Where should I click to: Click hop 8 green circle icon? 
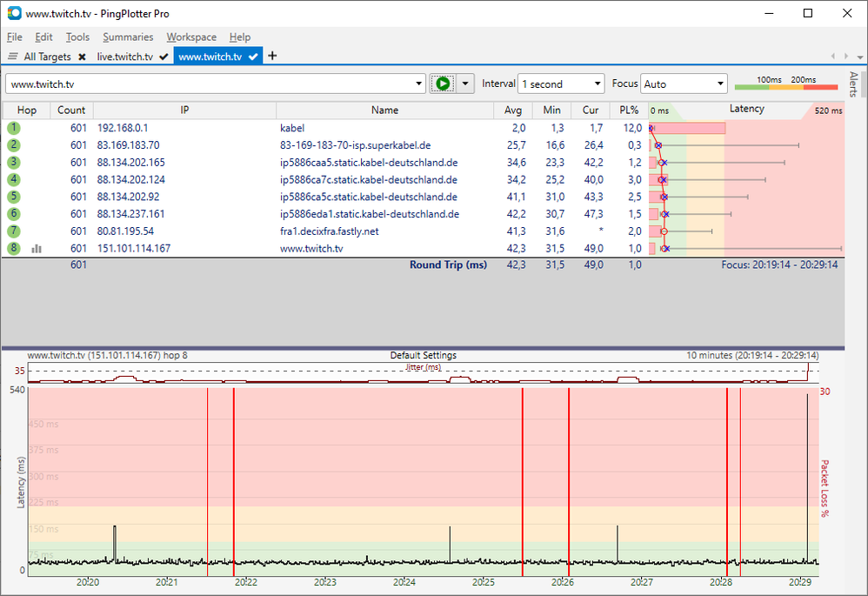pyautogui.click(x=13, y=248)
